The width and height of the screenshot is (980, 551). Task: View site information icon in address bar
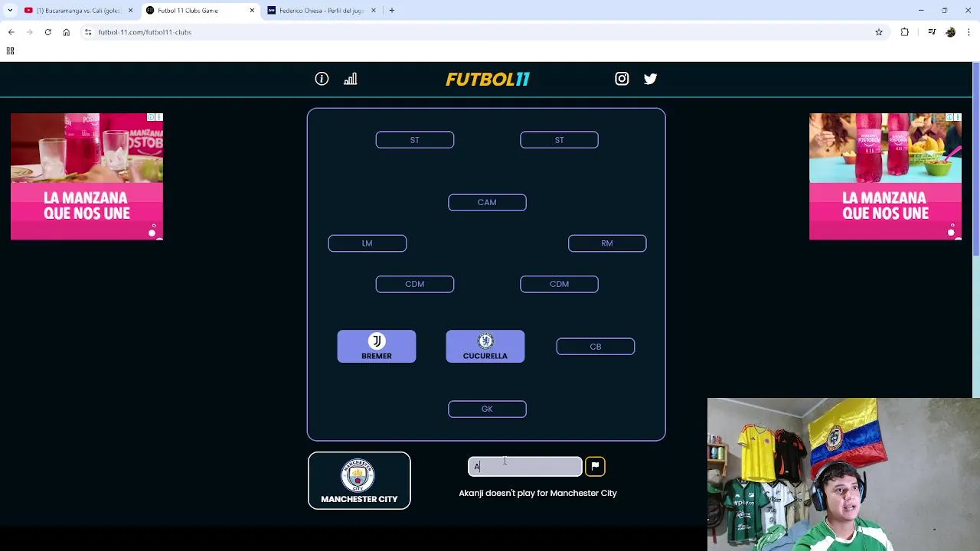pos(88,32)
